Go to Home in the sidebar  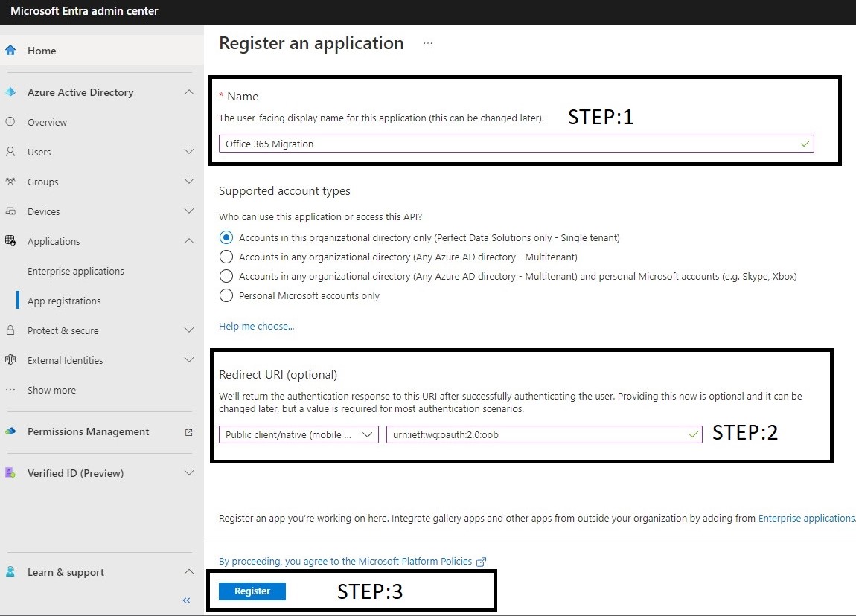click(x=42, y=51)
